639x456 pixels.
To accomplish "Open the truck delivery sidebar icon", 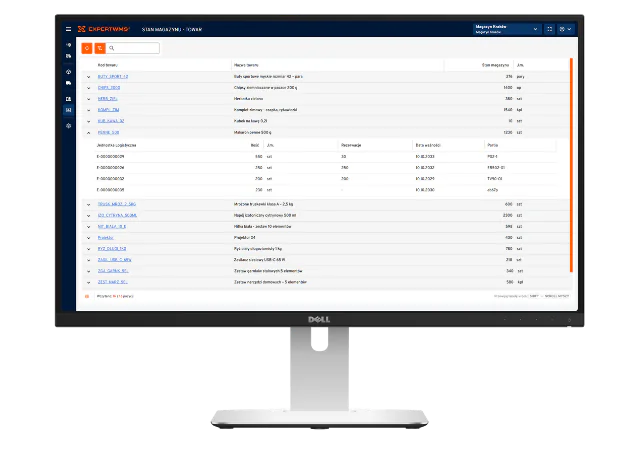I will (68, 83).
